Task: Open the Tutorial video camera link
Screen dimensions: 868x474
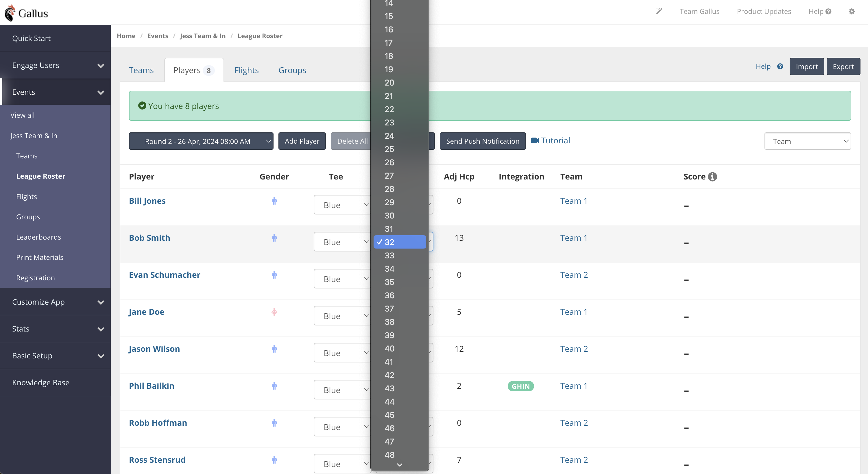Action: click(x=551, y=140)
